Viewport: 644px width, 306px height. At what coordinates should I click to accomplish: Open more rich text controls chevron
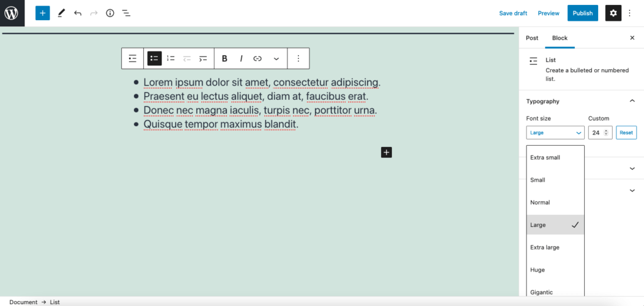click(x=277, y=58)
